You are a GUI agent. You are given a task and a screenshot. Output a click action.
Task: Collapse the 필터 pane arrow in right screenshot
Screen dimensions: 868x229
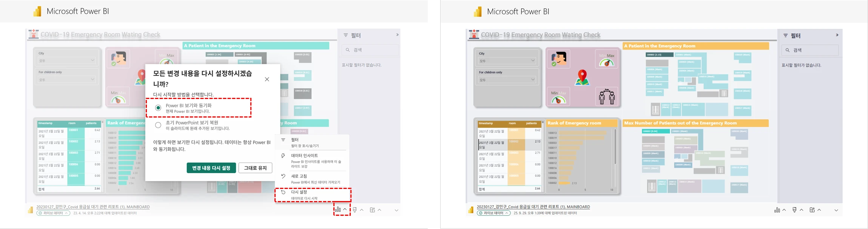[837, 35]
